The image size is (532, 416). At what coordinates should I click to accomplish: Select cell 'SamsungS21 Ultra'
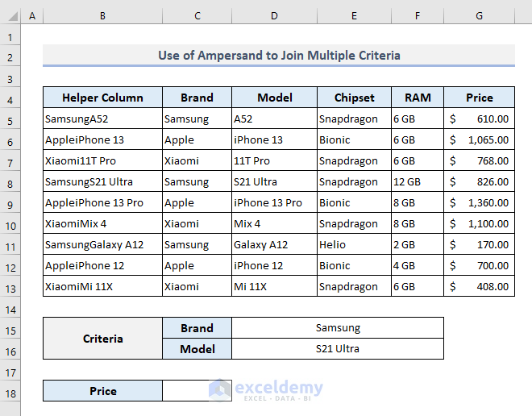pos(103,182)
